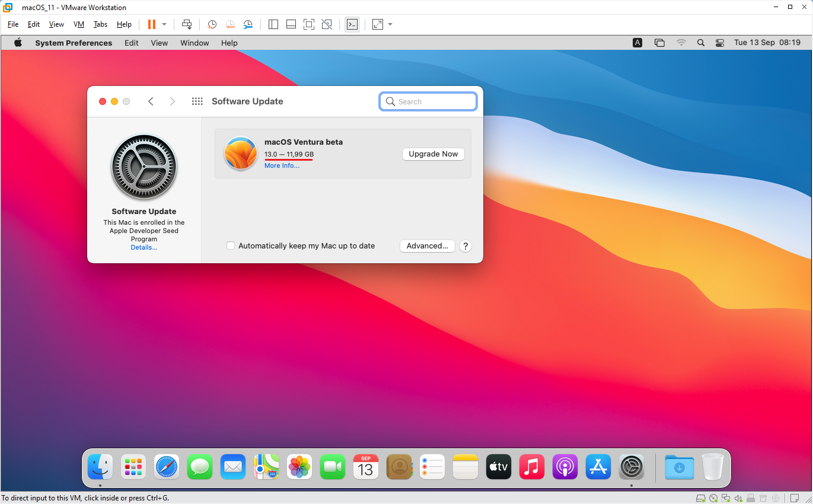813x504 pixels.
Task: Open Notes from the Dock
Action: (x=466, y=467)
